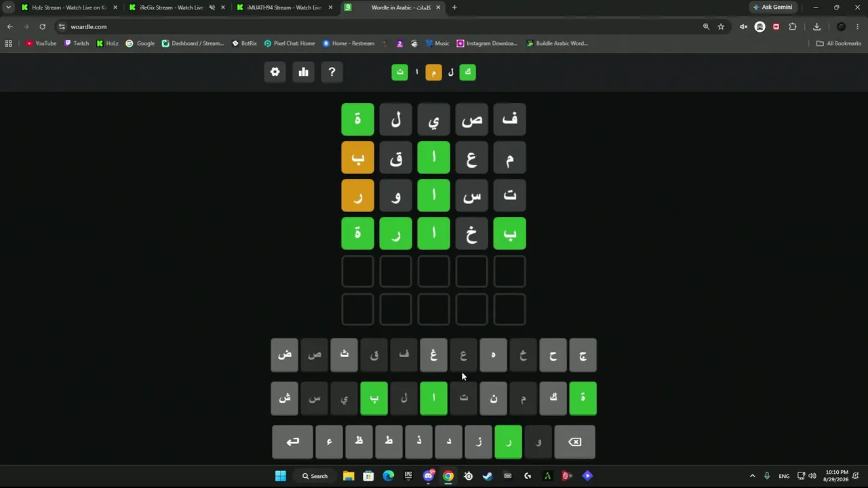This screenshot has height=488, width=868.
Task: Tap the ه key on the keyboard
Action: point(493,355)
